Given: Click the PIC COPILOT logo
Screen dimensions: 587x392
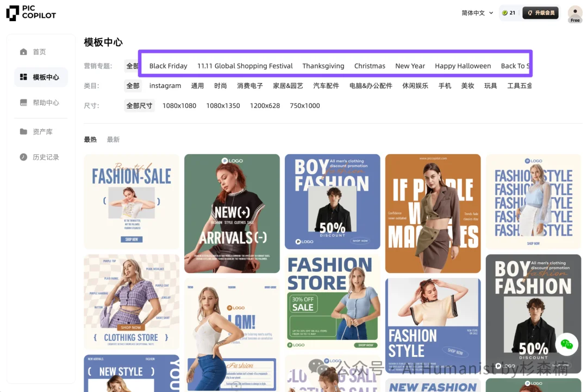Looking at the screenshot, I should pyautogui.click(x=31, y=14).
